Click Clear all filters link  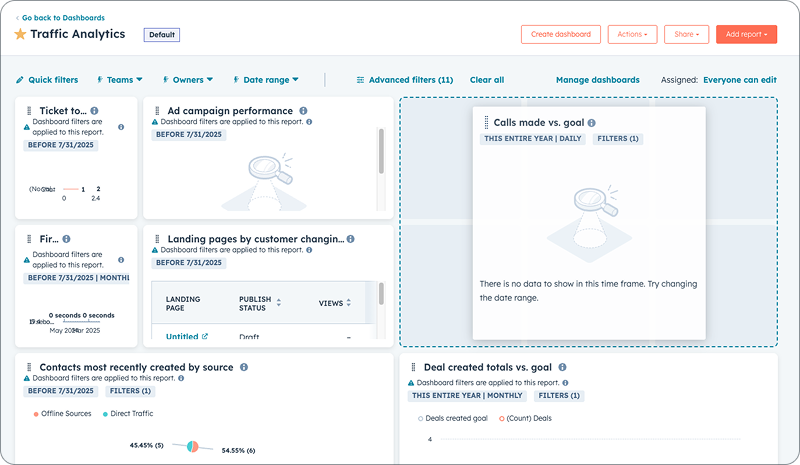(487, 80)
